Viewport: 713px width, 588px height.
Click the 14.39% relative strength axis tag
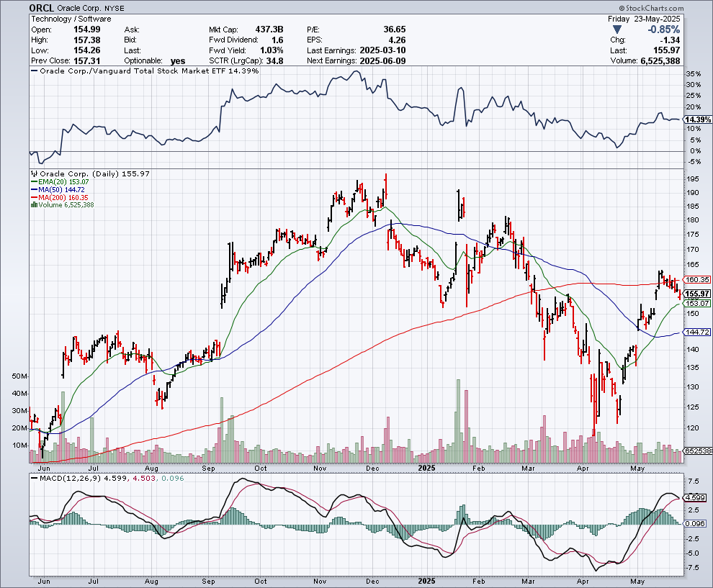click(698, 119)
